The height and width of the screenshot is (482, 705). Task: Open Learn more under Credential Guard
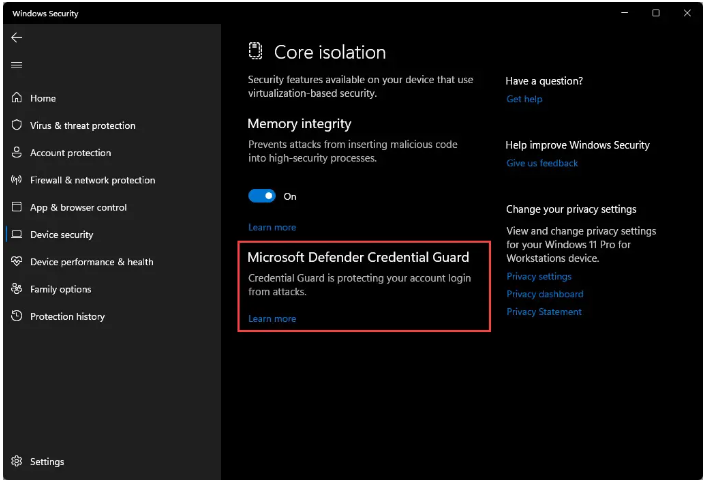[272, 319]
